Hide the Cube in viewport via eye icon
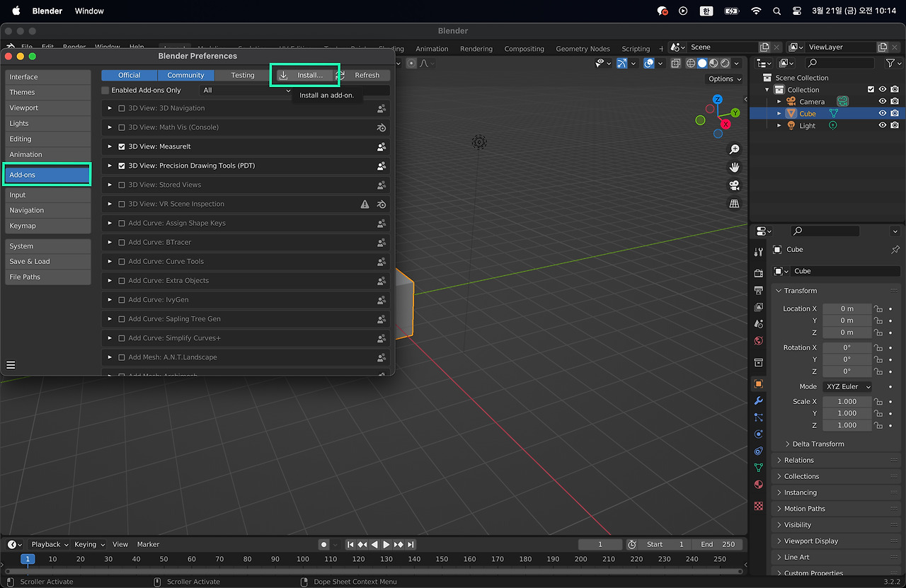This screenshot has height=588, width=906. (883, 113)
